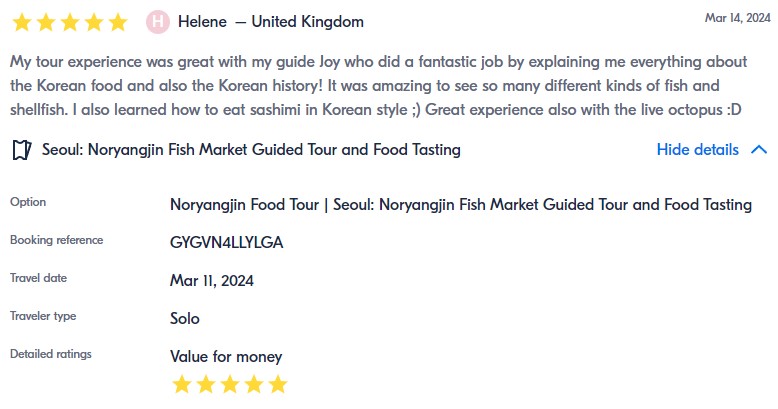Screen dimensions: 778x409
Task: Click the travel date Mar 11, 2024
Action: click(212, 280)
